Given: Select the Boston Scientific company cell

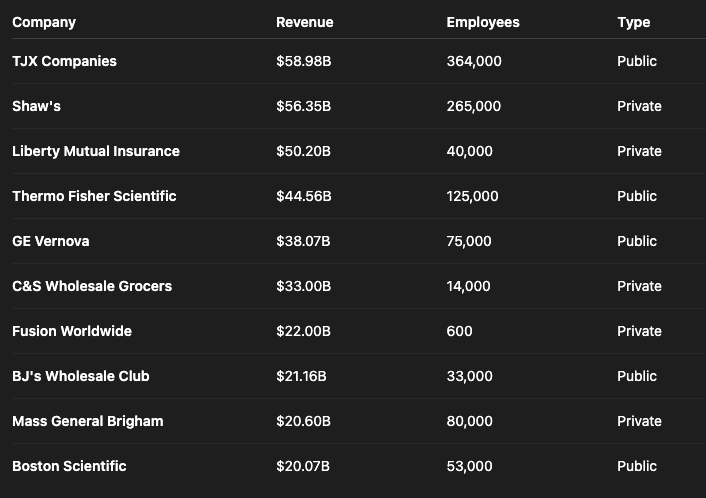Looking at the screenshot, I should point(69,466).
